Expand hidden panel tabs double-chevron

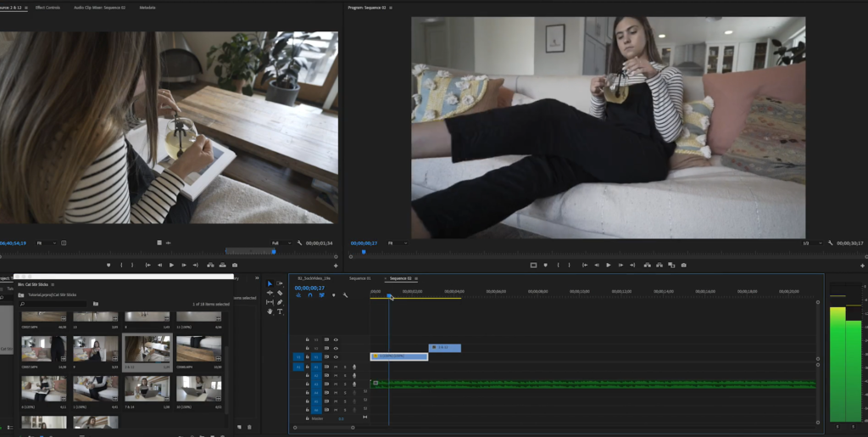tap(257, 278)
